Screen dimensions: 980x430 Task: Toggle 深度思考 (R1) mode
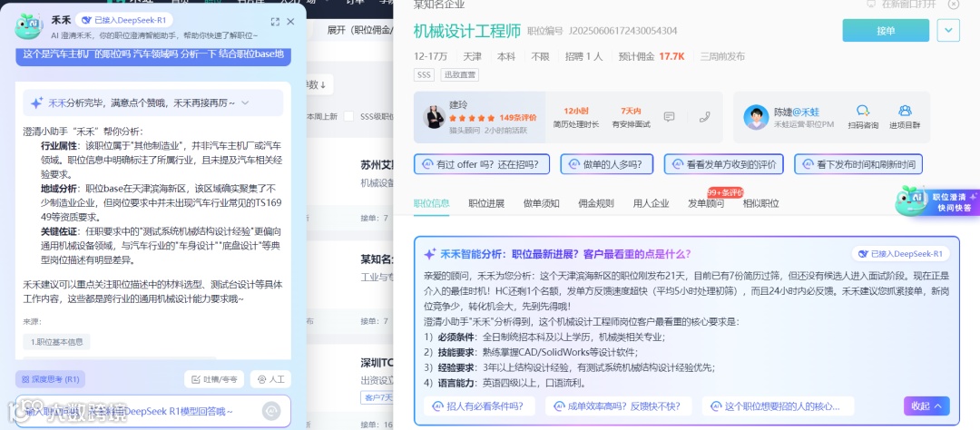click(x=50, y=379)
